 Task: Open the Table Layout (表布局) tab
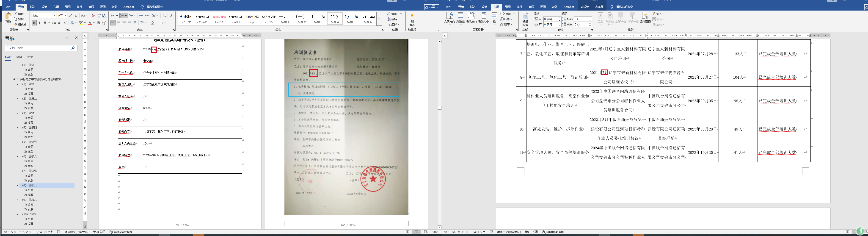[x=599, y=7]
